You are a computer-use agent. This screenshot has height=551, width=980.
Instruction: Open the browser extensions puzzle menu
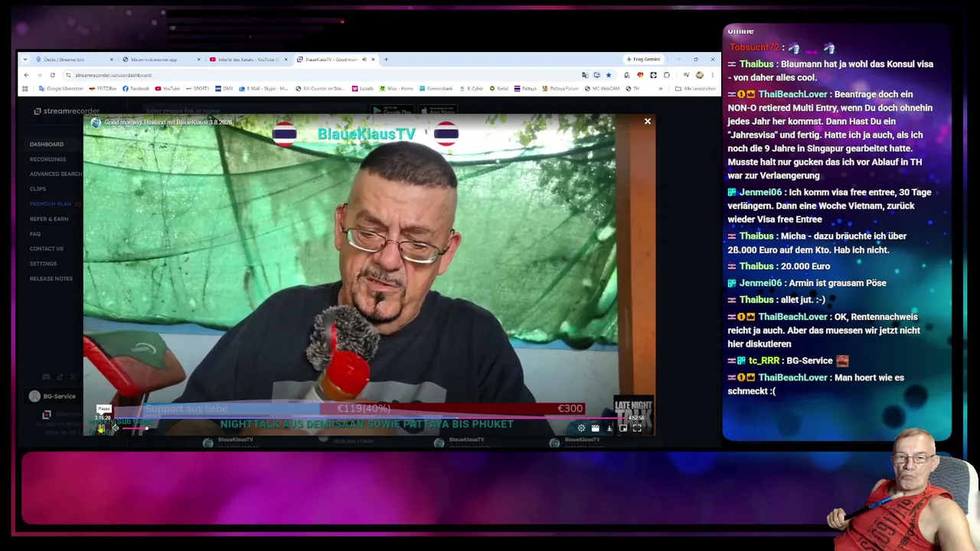point(667,75)
